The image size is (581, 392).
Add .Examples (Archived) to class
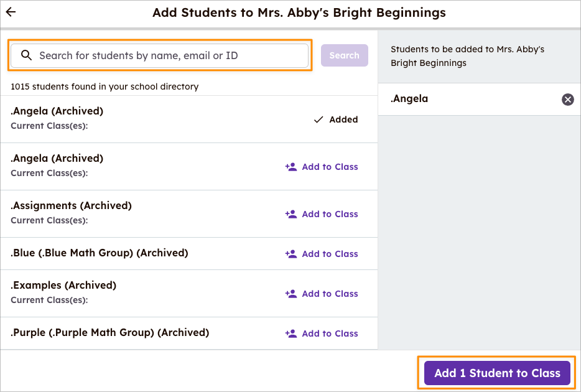(x=322, y=294)
